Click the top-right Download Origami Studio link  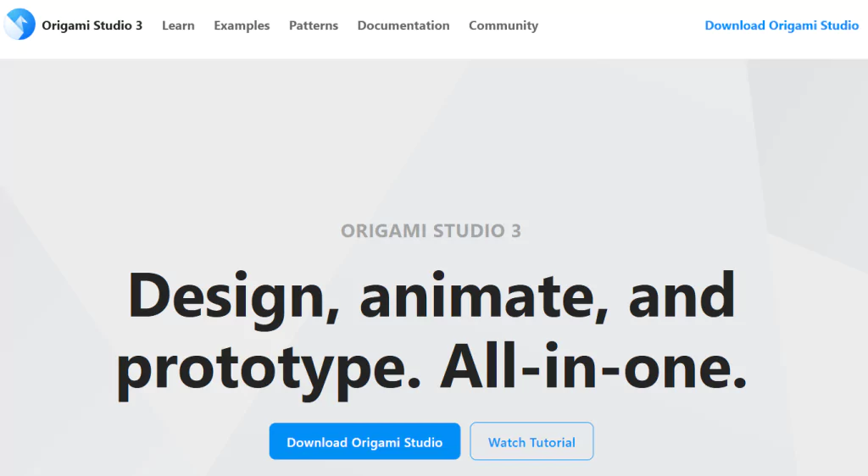pos(782,25)
